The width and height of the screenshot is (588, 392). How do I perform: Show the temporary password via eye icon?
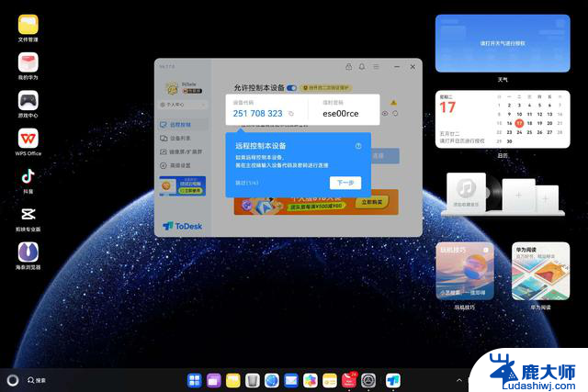385,113
